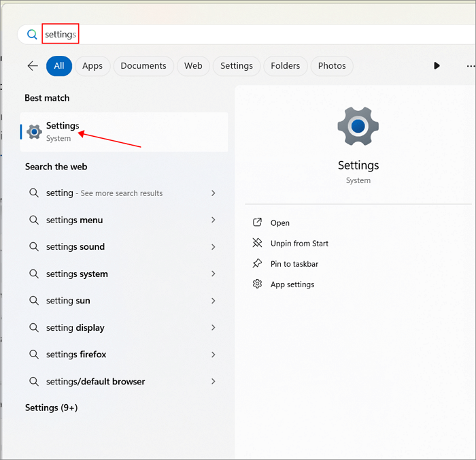
Task: Click the back arrow icon
Action: click(33, 65)
